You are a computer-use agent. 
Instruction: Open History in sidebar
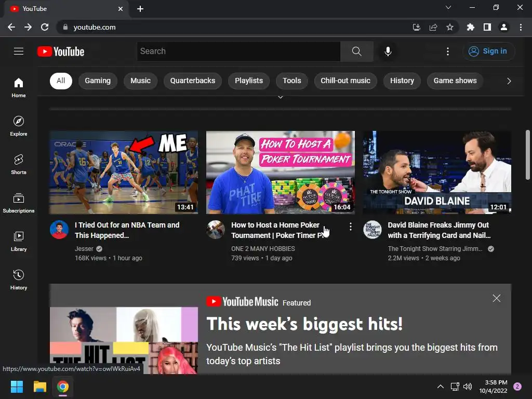click(19, 279)
